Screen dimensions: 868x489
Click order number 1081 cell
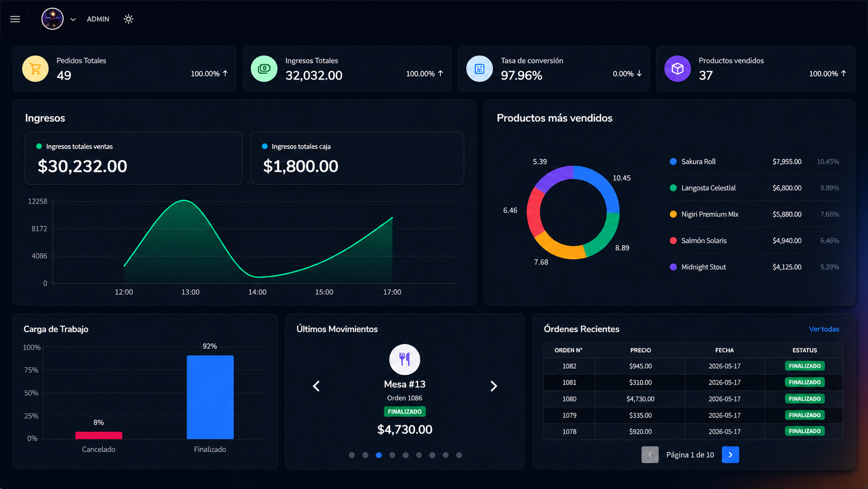(569, 382)
